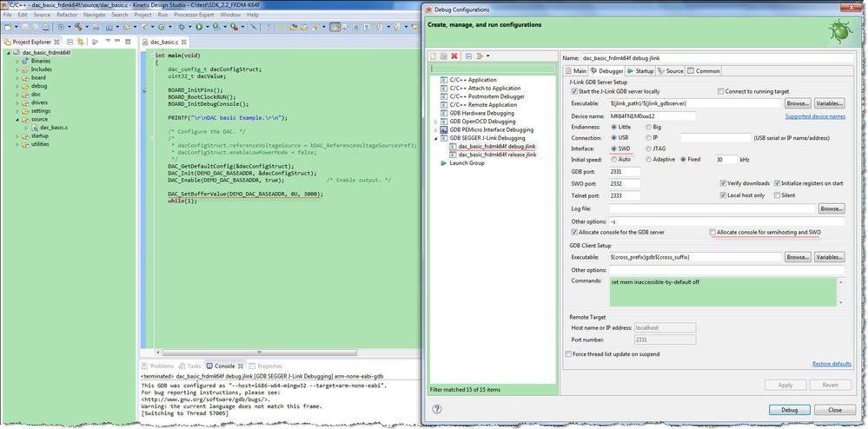Switch to the Startup tab

click(640, 71)
